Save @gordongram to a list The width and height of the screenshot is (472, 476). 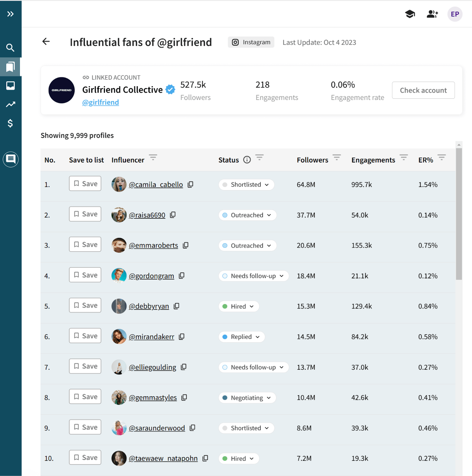85,275
